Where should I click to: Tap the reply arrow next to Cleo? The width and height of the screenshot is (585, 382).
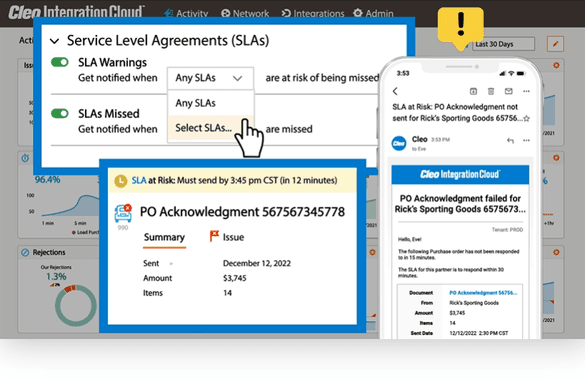tap(510, 141)
